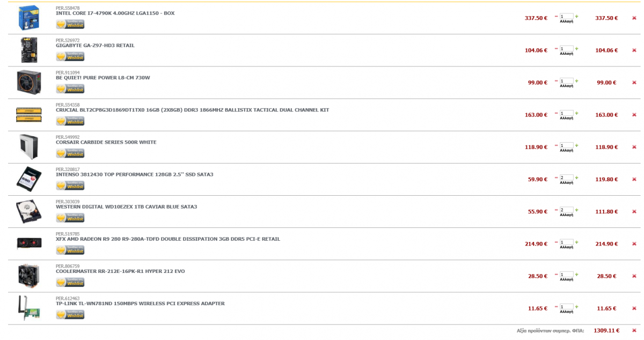Remove Intenso 128GB SSD from cart
Image resolution: width=644 pixels, height=340 pixels.
click(634, 179)
